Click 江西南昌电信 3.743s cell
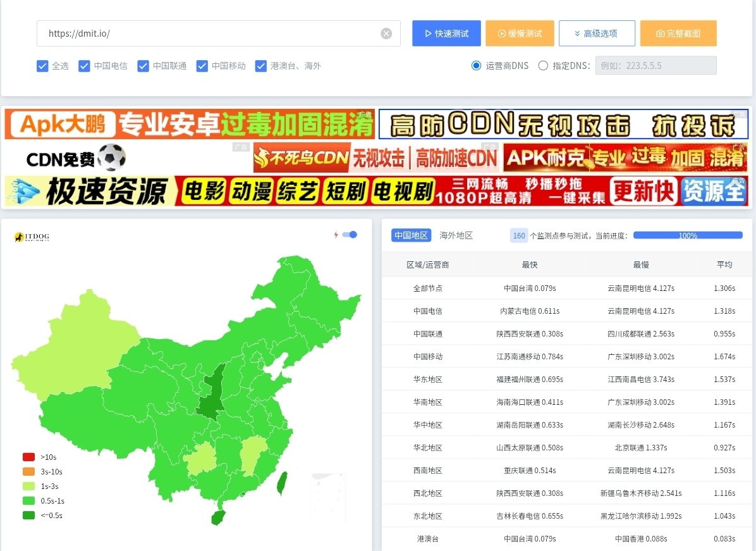Screen dimensions: 756x551 641,379
